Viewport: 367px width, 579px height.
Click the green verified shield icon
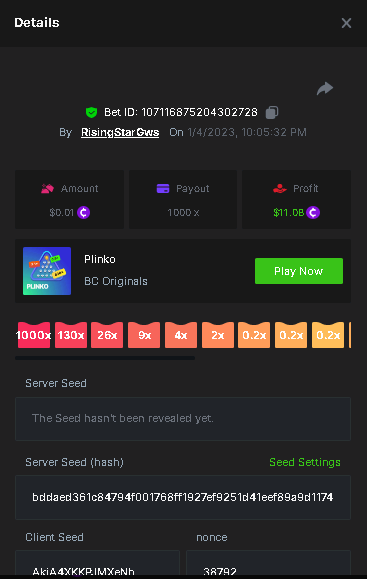click(91, 112)
